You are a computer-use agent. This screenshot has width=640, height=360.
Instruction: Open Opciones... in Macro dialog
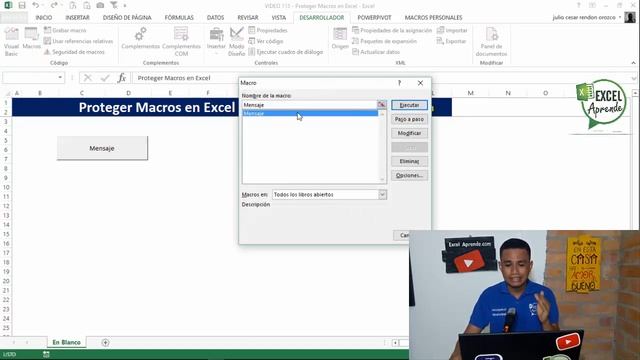[409, 175]
